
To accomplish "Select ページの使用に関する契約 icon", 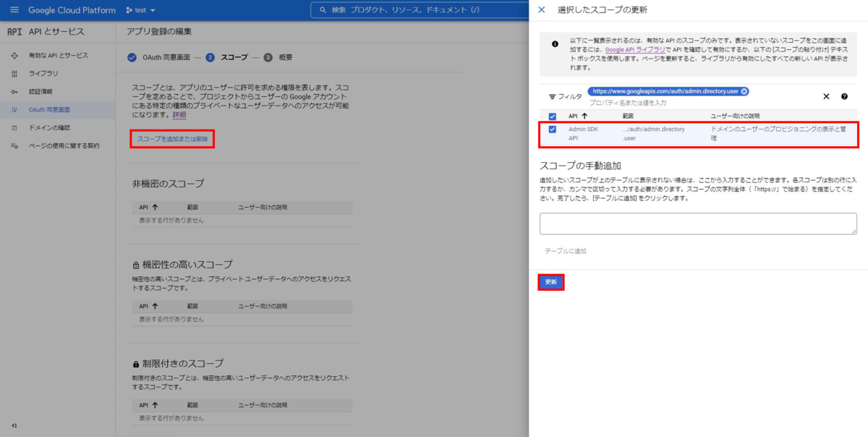I will pyautogui.click(x=14, y=145).
